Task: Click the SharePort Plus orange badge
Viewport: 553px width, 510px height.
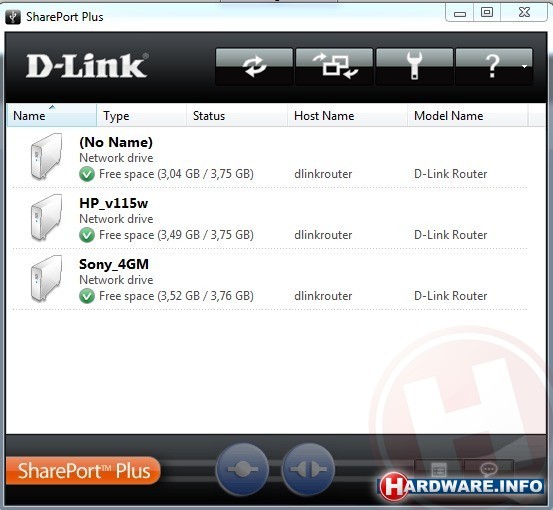Action: [x=83, y=470]
